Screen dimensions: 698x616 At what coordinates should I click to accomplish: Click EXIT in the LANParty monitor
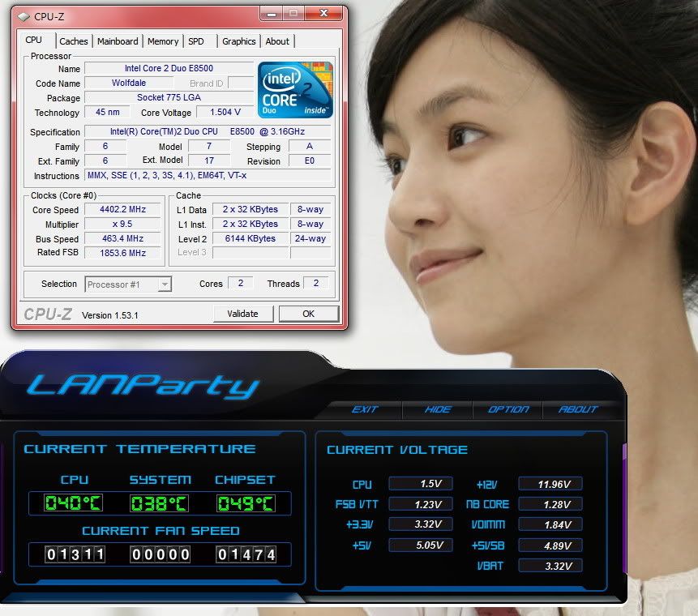[365, 409]
